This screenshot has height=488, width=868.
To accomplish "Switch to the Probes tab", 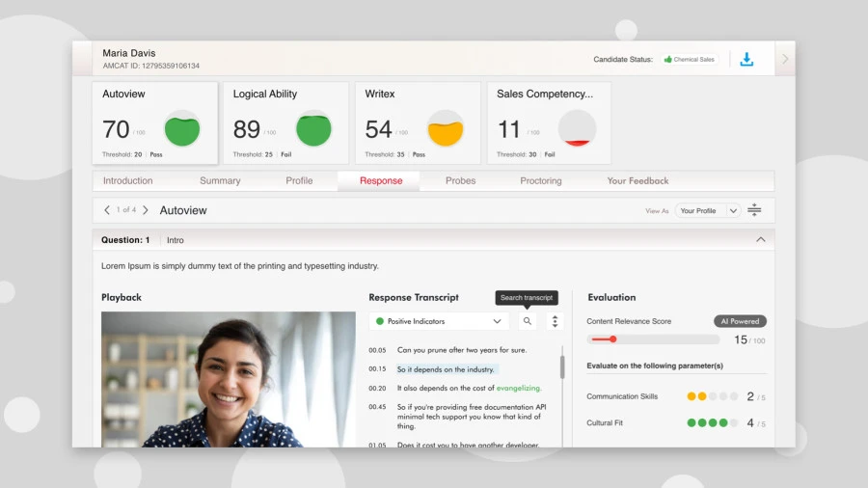I will tap(460, 181).
